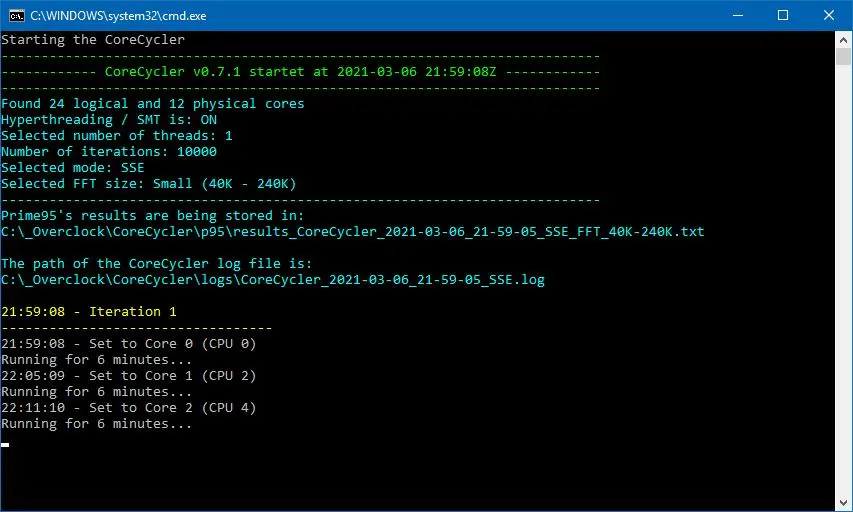This screenshot has width=853, height=512.
Task: Click the cmd.exe icon in title bar
Action: [x=16, y=16]
